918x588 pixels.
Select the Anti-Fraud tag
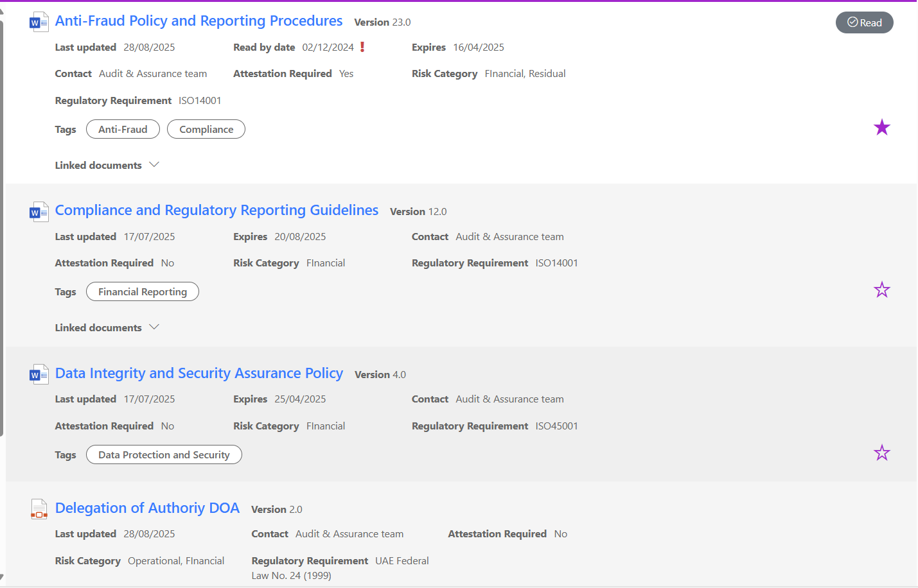123,129
